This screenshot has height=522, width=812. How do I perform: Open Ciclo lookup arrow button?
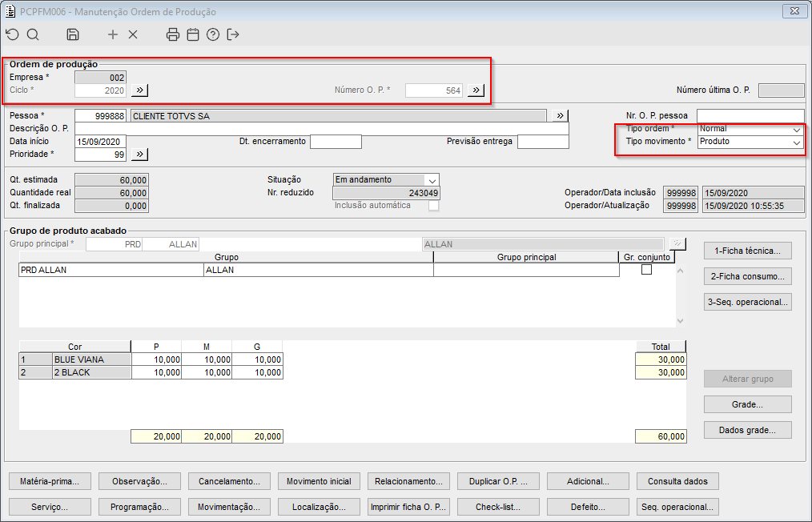point(140,90)
